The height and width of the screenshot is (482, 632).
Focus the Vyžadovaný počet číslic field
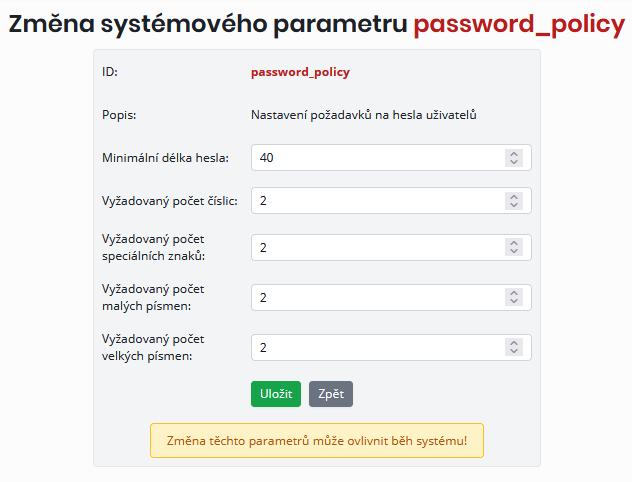pos(375,201)
